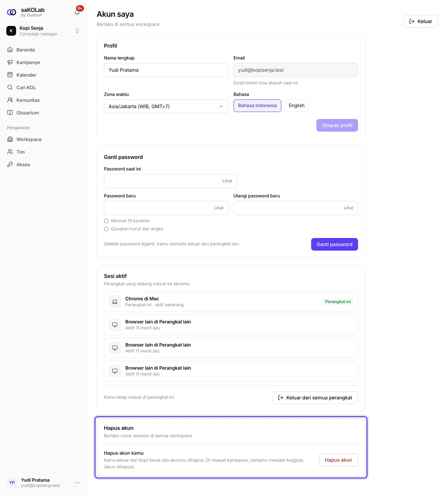Image resolution: width=448 pixels, height=496 pixels.
Task: Open the user options ellipsis menu
Action: pos(77,482)
